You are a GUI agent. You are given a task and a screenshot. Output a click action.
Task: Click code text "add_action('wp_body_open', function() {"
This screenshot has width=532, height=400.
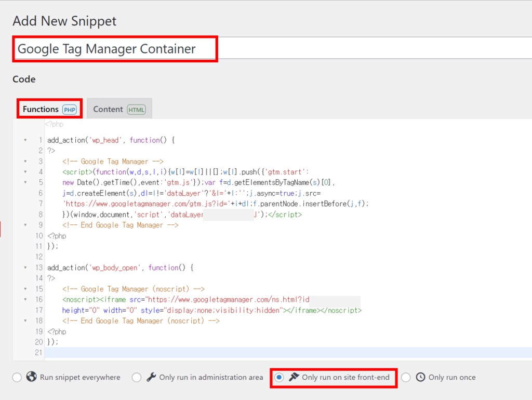click(121, 268)
